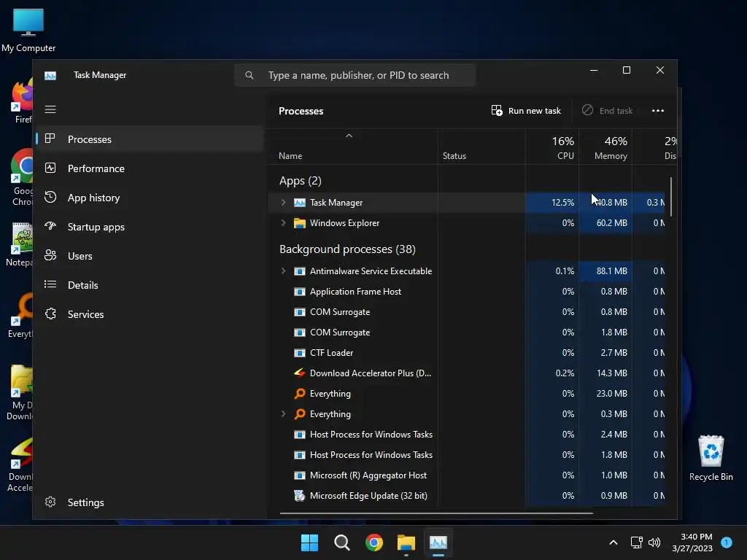747x560 pixels.
Task: Click the 88.1 MB memory cell
Action: (x=605, y=271)
